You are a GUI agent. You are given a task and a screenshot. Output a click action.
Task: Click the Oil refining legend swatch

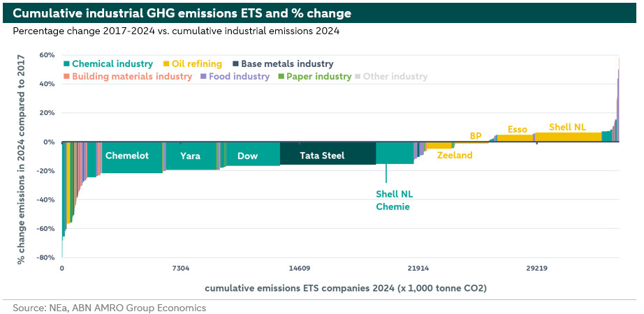tap(166, 64)
